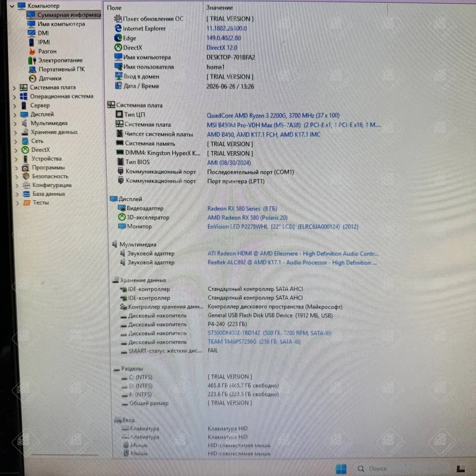The height and width of the screenshot is (476, 476).
Task: Select the Суммарная информация icon in the tree
Action: pos(31,15)
